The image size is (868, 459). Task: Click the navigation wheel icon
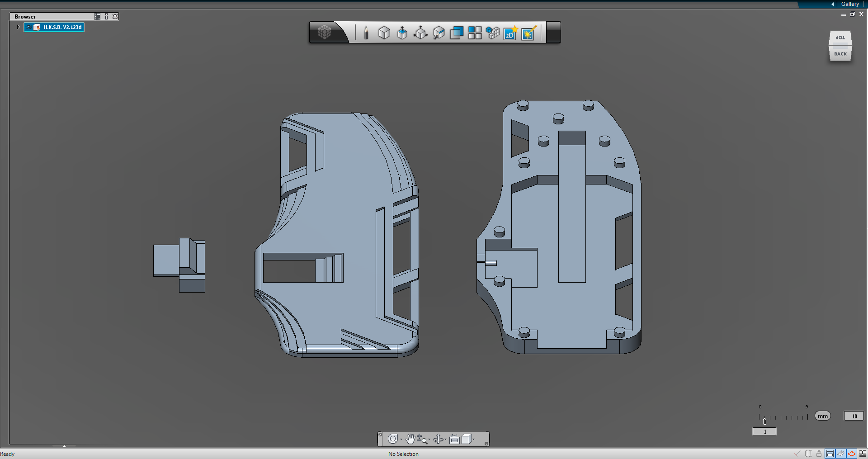coord(393,439)
